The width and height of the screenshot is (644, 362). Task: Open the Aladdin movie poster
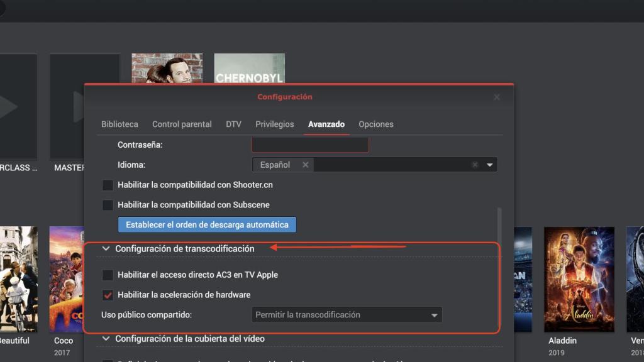point(579,279)
